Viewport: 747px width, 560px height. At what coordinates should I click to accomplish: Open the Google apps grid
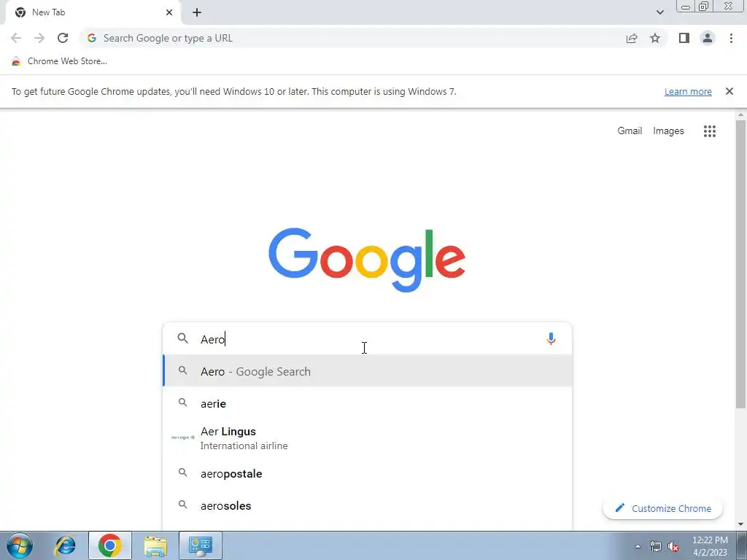(709, 131)
